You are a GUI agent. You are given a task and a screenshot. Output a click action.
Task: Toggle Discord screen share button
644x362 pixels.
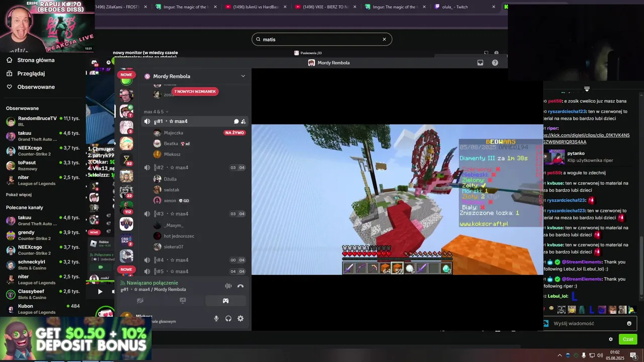click(183, 301)
